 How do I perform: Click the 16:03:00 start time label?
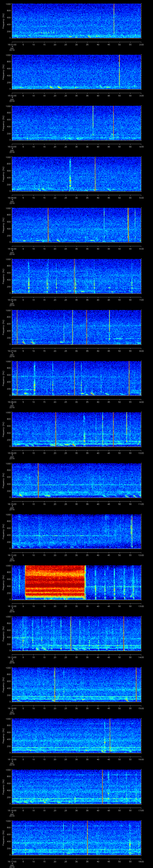click(x=12, y=147)
